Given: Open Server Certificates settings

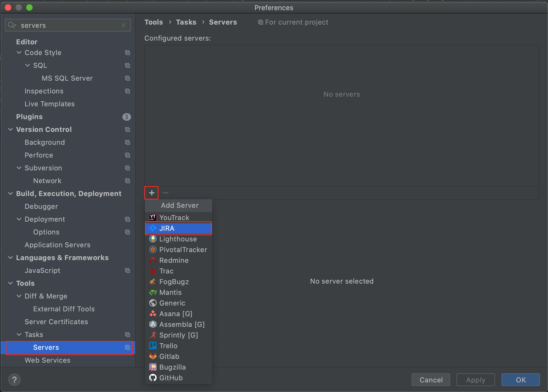Looking at the screenshot, I should click(56, 322).
